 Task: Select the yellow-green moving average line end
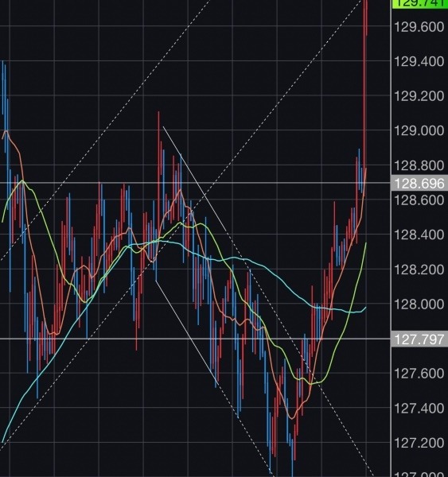pyautogui.click(x=365, y=244)
